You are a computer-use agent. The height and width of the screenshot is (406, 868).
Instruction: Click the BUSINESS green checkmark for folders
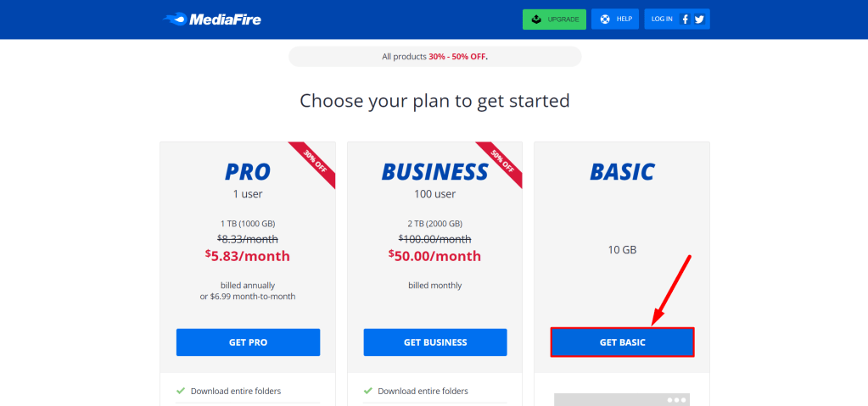pos(367,391)
